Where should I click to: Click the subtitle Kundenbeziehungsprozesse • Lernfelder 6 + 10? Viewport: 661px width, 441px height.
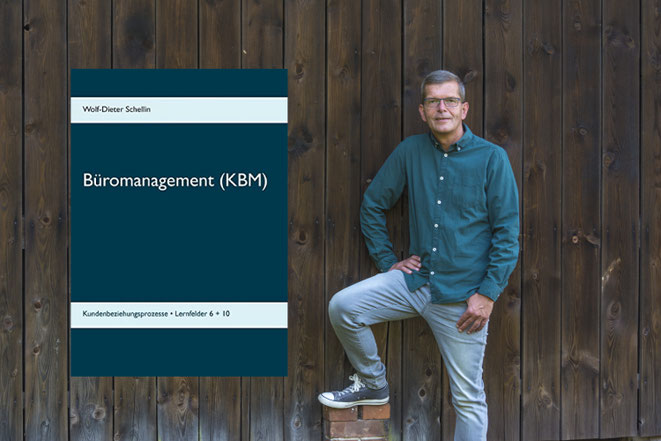156,314
